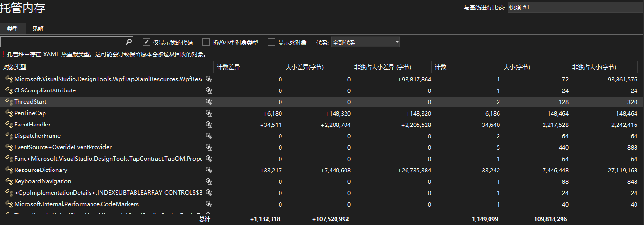Open instances view icon for ThreadStart row
Screen dimensions: 644x225
pos(209,102)
